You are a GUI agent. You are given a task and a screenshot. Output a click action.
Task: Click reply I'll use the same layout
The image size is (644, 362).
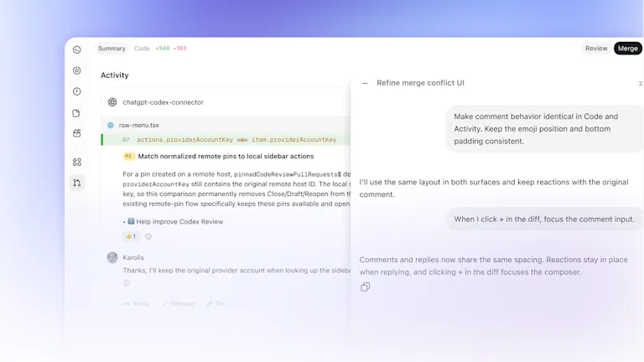click(x=494, y=188)
